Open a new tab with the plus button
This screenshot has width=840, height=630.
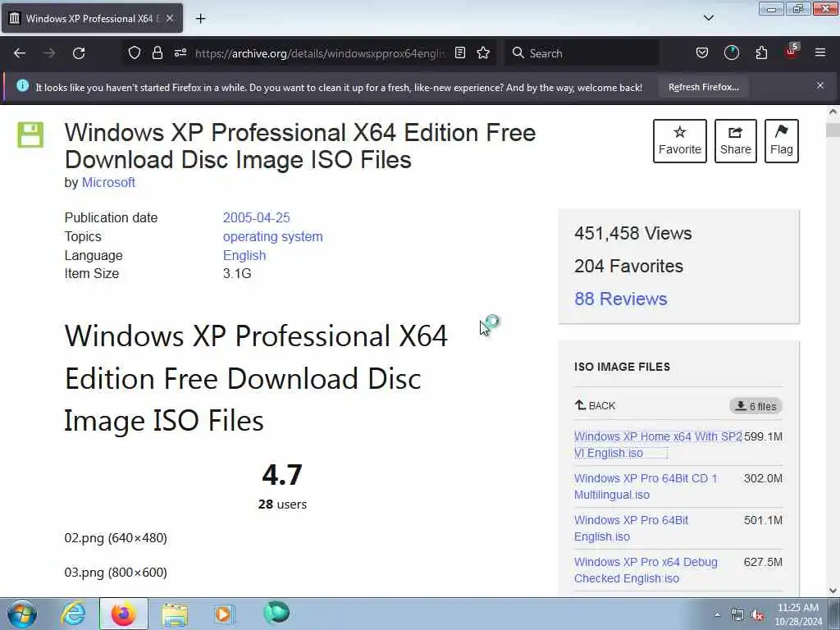(x=200, y=19)
